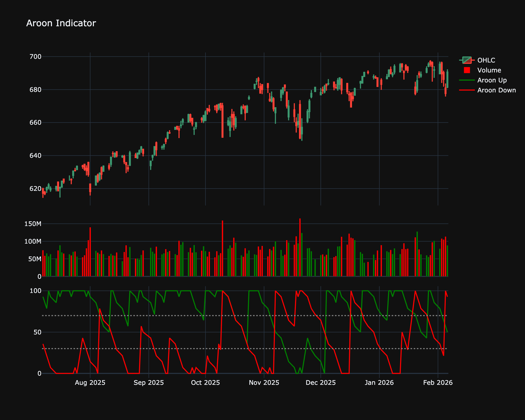Click the Aug 2025 x-axis label
The height and width of the screenshot is (420, 525).
click(90, 383)
